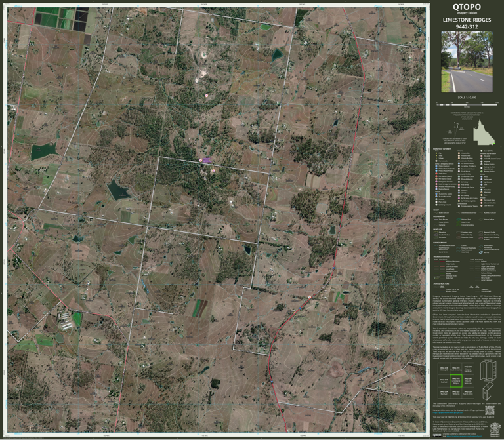Screen dimensions: 504x440
Task: Click the purple label on the map
Action: pos(207,159)
